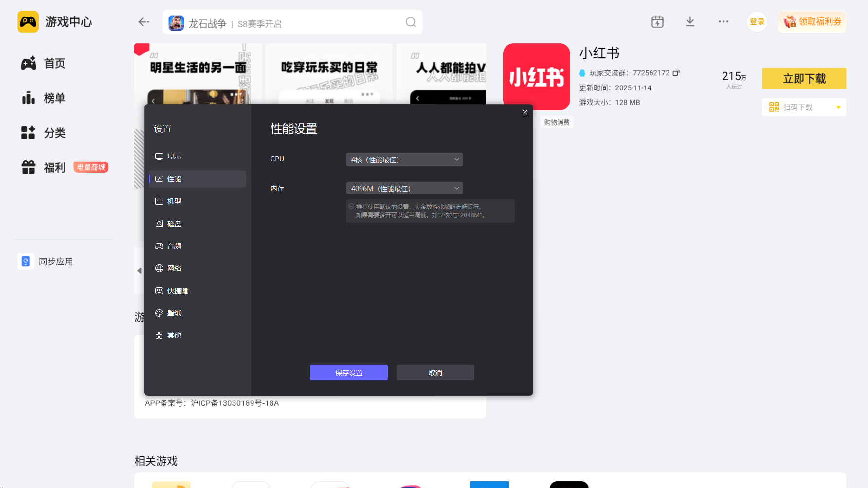Select the 网络 settings tab
The height and width of the screenshot is (488, 868).
tap(198, 268)
